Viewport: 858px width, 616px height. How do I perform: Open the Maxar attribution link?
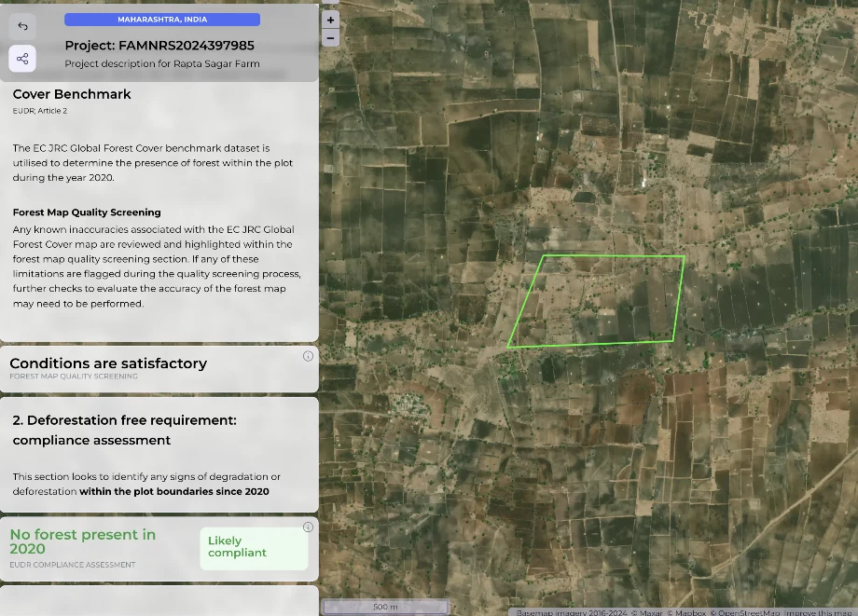(x=646, y=612)
